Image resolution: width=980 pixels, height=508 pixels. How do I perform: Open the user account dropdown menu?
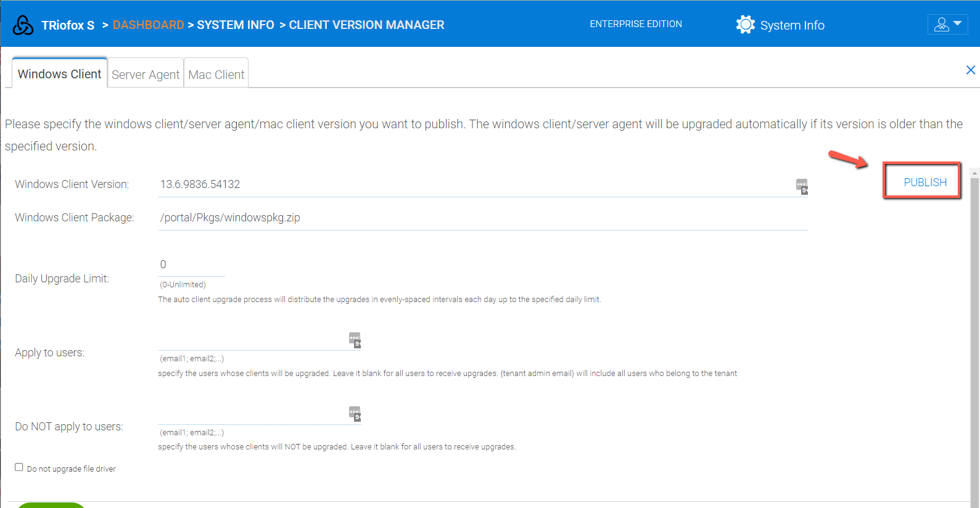947,24
